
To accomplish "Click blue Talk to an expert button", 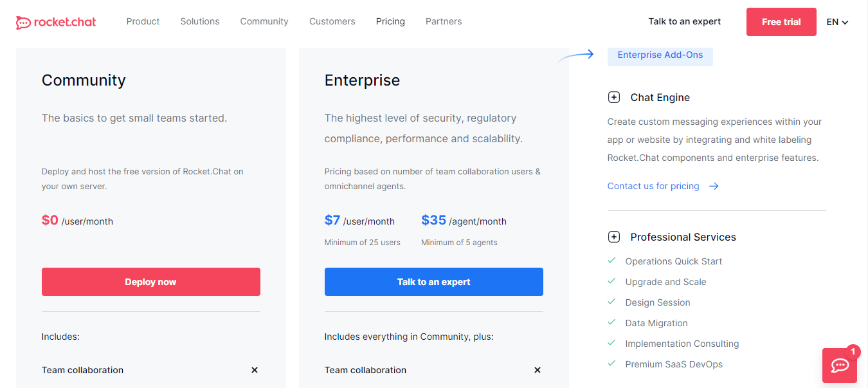I will [434, 282].
